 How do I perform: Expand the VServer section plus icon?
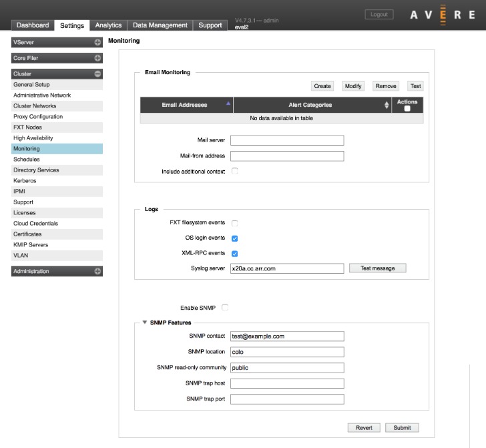[97, 43]
